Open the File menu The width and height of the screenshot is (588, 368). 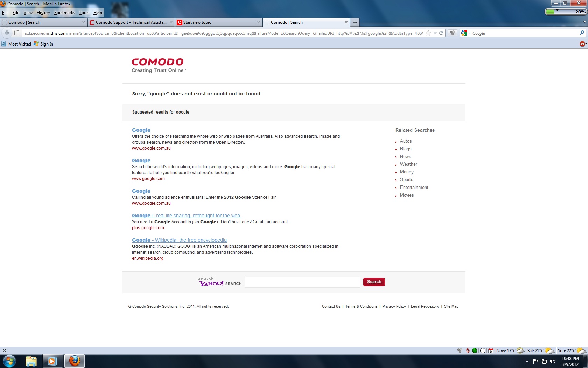coord(5,13)
